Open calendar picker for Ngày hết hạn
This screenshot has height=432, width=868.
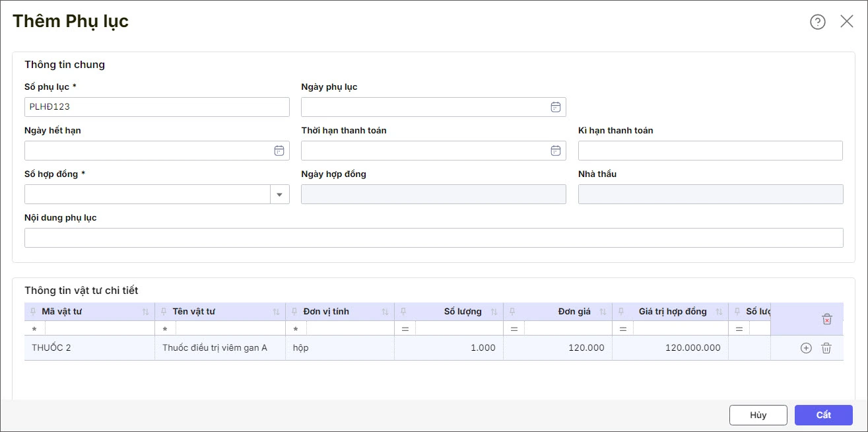pos(279,151)
